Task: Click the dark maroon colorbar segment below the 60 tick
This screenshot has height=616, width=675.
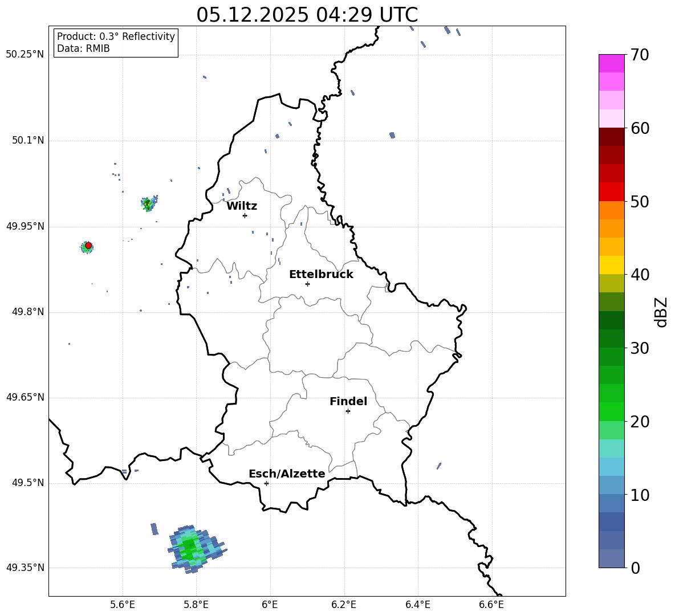Action: (611, 137)
